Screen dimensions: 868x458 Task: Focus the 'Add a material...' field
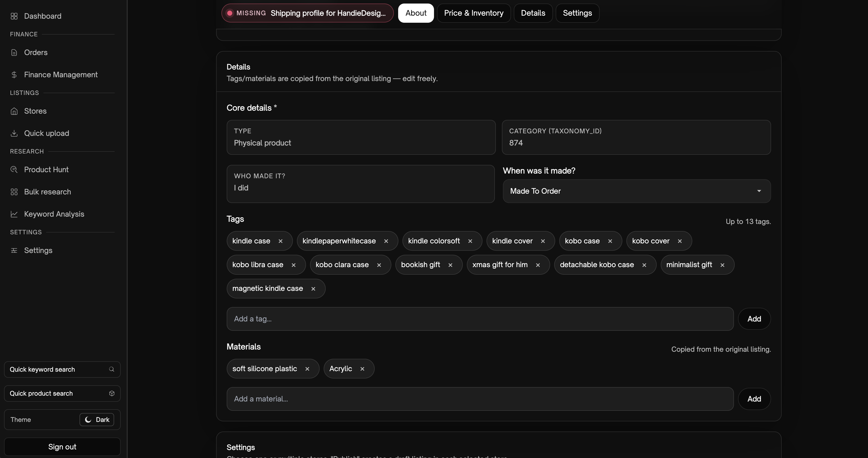point(480,399)
